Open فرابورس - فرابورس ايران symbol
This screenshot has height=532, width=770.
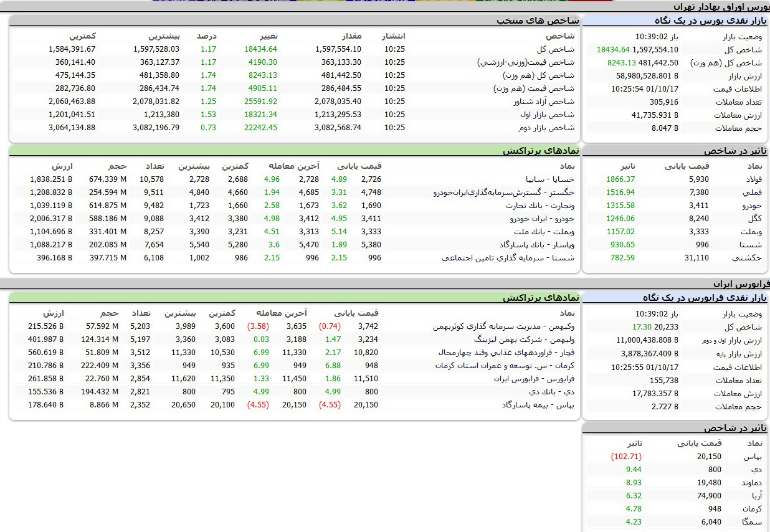point(535,378)
